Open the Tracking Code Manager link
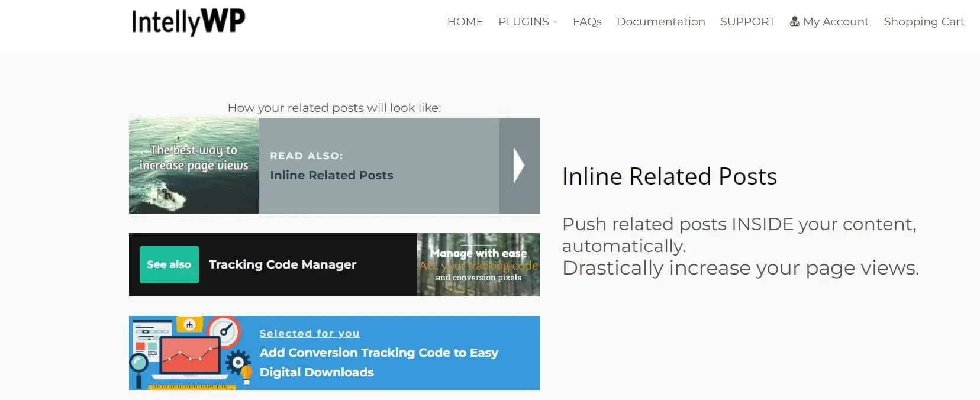 (282, 264)
